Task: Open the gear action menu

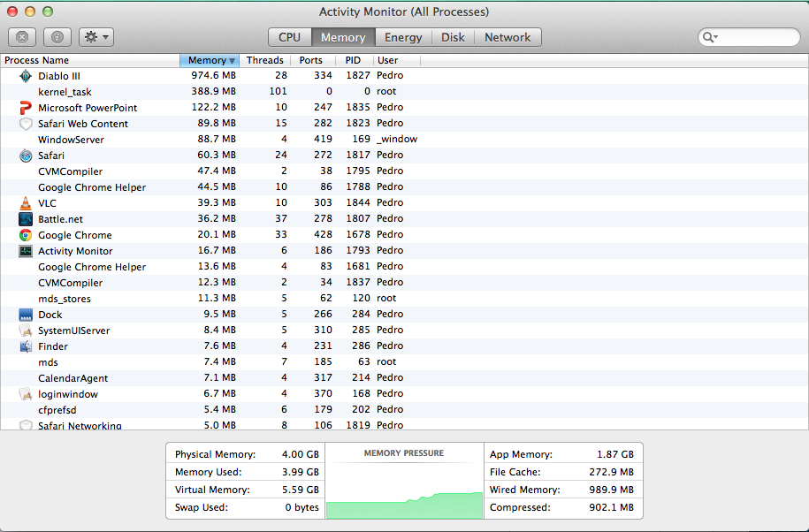Action: click(x=96, y=37)
